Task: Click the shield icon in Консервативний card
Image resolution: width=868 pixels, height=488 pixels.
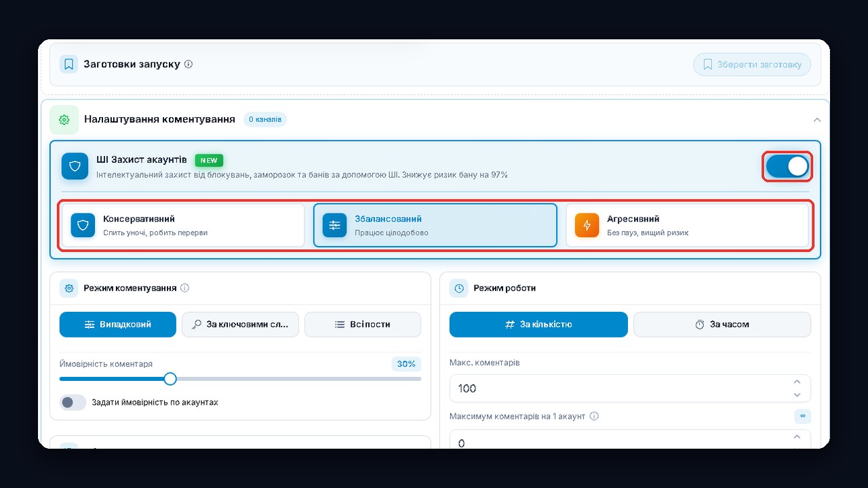Action: (83, 225)
